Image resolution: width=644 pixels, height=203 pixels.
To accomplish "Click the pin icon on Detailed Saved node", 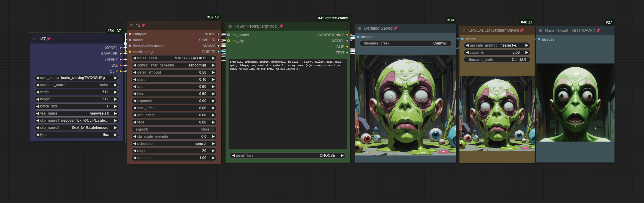I will (x=395, y=28).
